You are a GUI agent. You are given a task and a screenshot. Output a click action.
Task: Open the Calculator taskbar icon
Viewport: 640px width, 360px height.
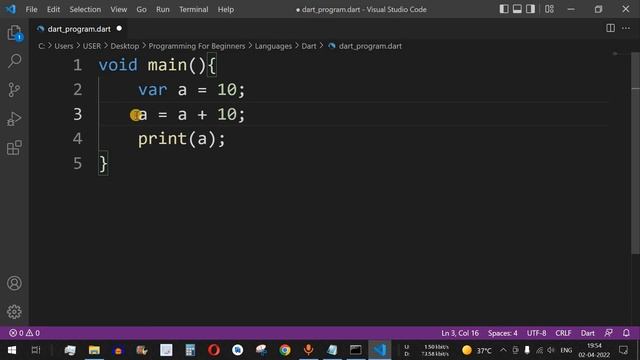pyautogui.click(x=190, y=350)
